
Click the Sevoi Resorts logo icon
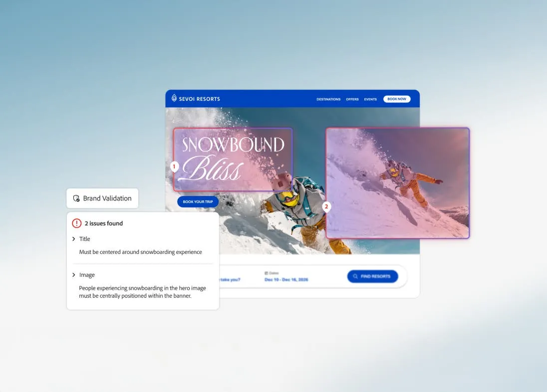click(174, 98)
